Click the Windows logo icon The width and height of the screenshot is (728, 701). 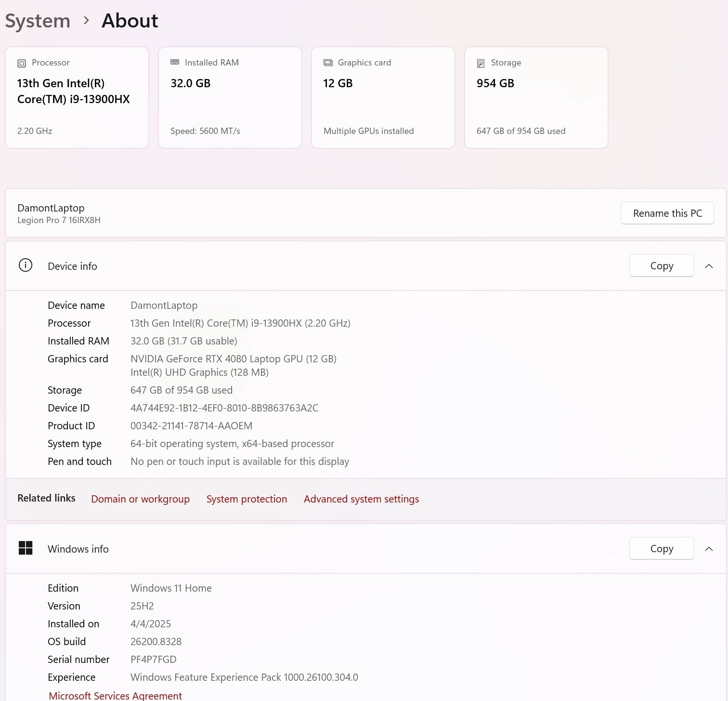[x=26, y=548]
